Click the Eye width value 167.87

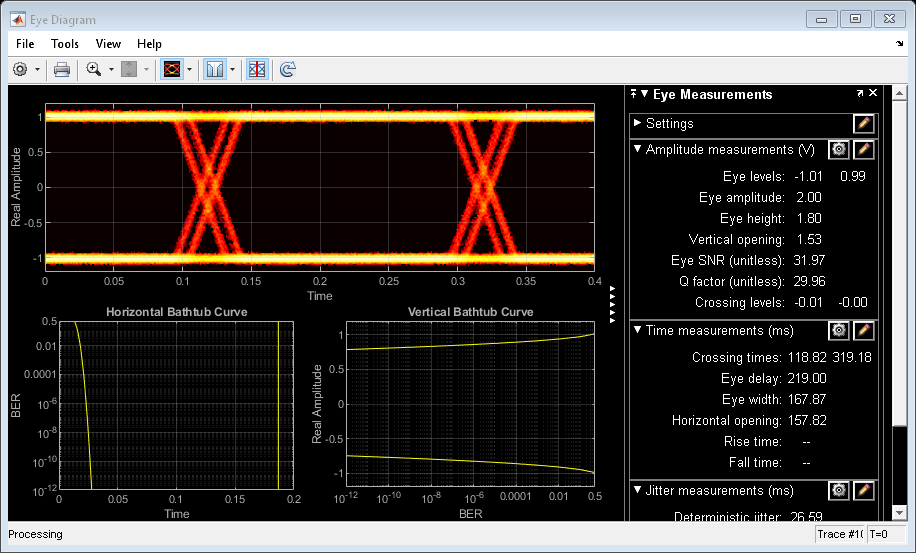tap(807, 399)
